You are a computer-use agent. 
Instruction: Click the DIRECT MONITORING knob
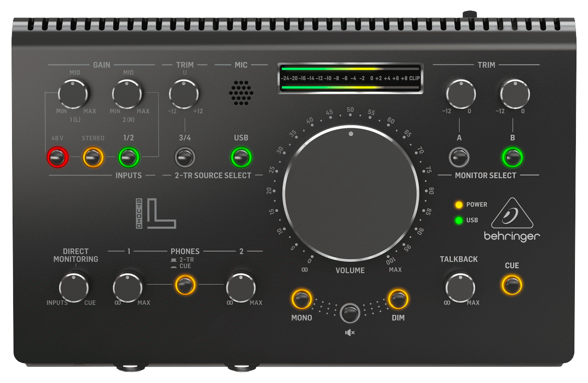[74, 287]
